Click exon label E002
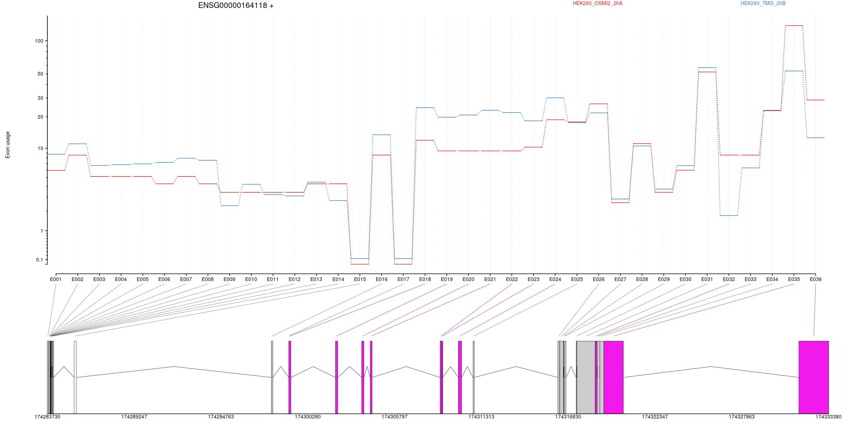Viewport: 868px width, 434px height. point(77,279)
